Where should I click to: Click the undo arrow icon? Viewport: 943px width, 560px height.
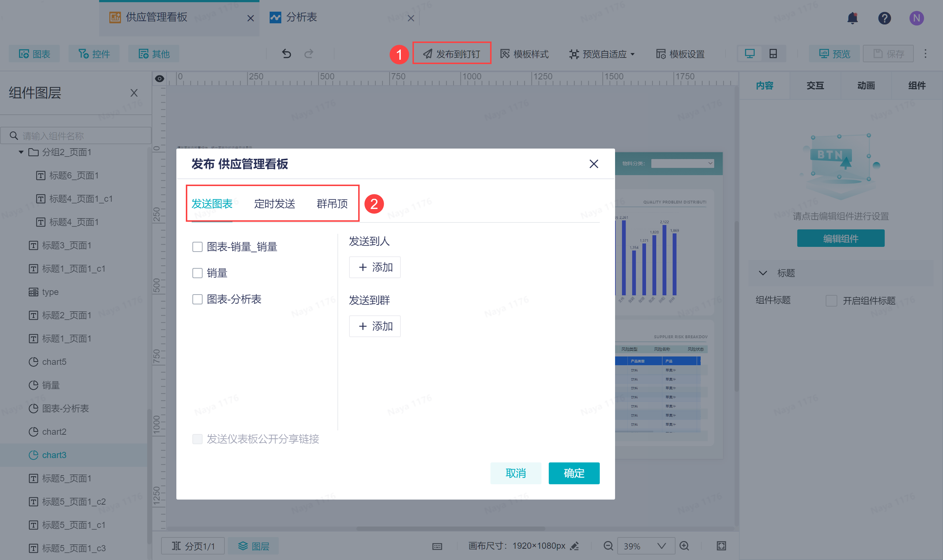point(286,54)
